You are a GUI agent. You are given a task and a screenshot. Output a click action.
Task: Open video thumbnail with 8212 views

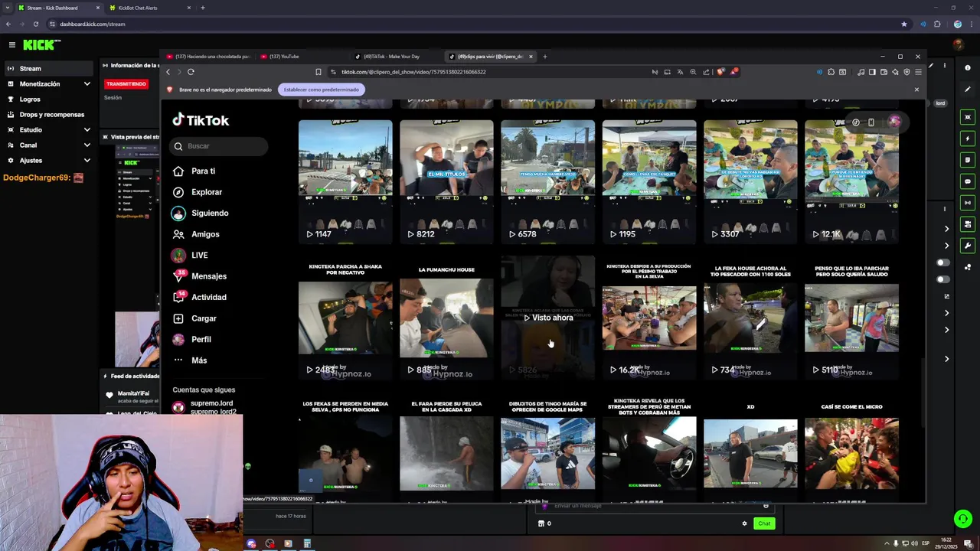446,181
